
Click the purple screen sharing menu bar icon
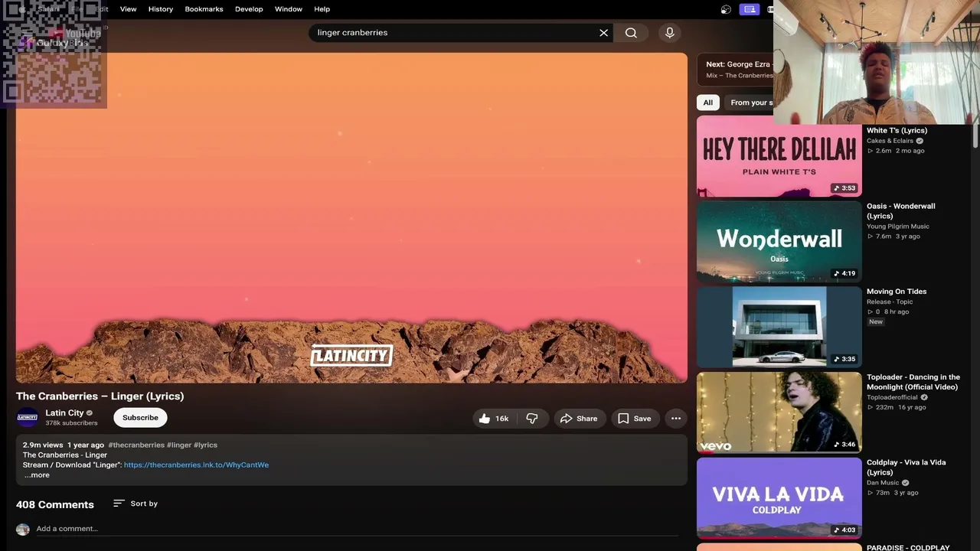pyautogui.click(x=750, y=9)
